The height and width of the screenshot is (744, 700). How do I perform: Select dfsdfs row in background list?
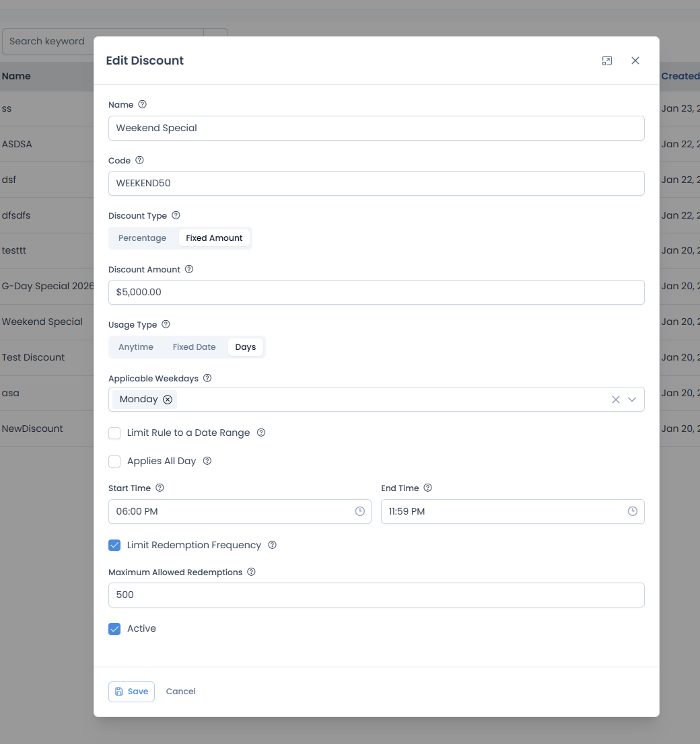[16, 215]
